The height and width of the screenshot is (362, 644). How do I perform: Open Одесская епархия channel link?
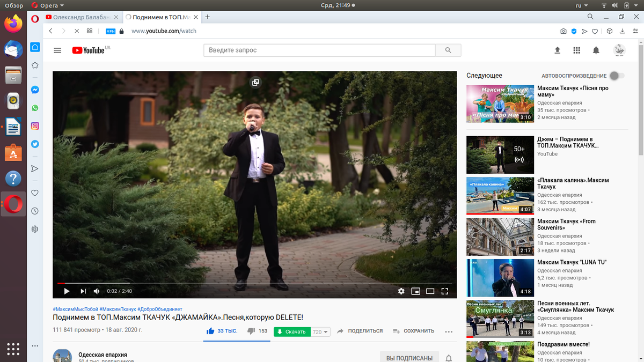click(103, 354)
